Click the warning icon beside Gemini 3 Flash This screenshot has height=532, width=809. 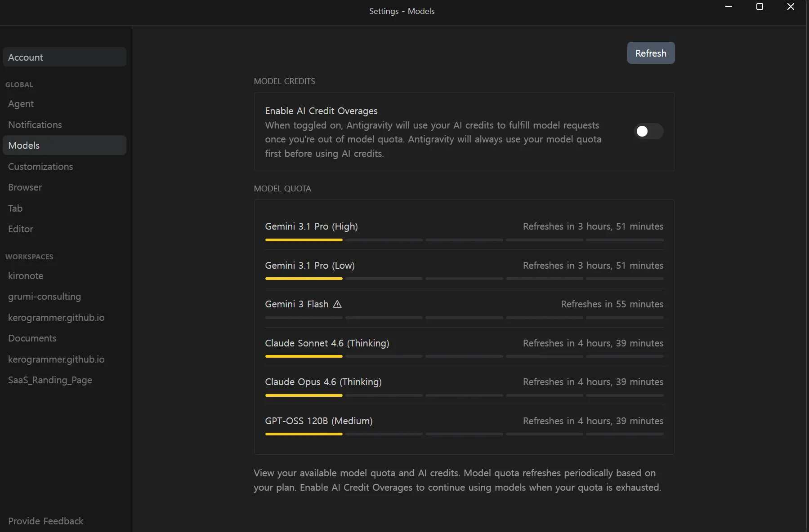(337, 304)
